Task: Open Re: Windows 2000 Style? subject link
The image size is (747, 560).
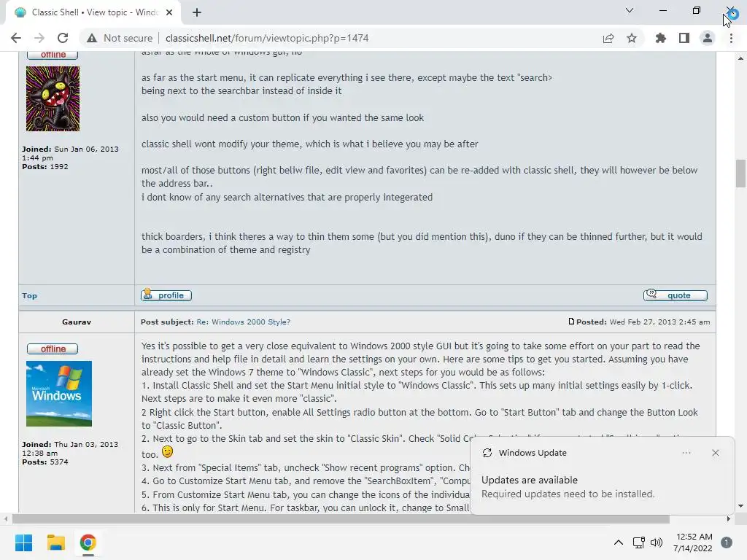Action: pyautogui.click(x=244, y=322)
